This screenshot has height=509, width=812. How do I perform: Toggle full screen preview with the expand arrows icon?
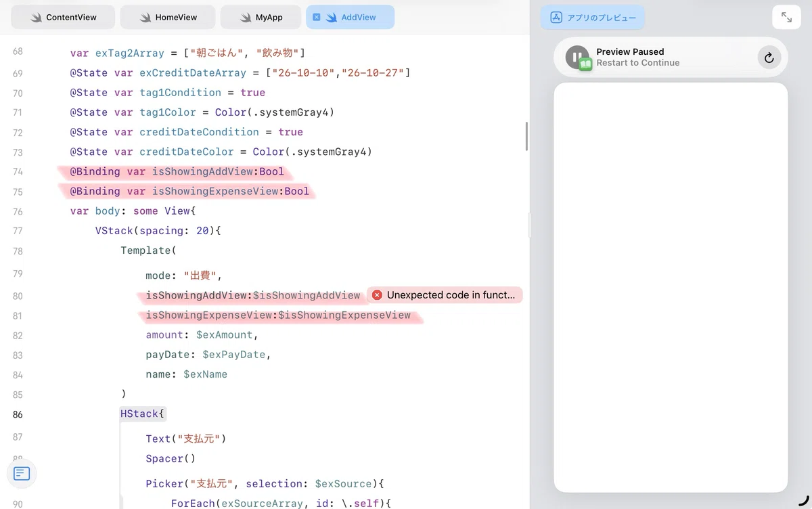click(x=786, y=18)
